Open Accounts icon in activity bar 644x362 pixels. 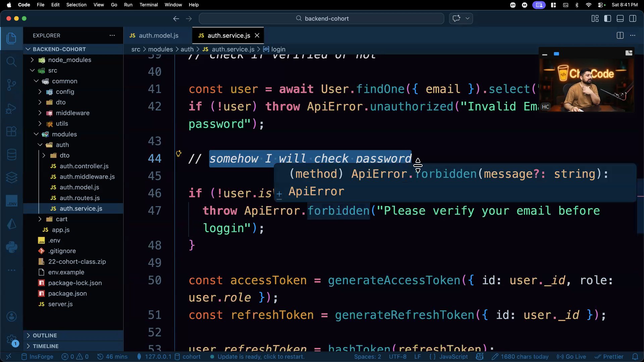(x=11, y=316)
